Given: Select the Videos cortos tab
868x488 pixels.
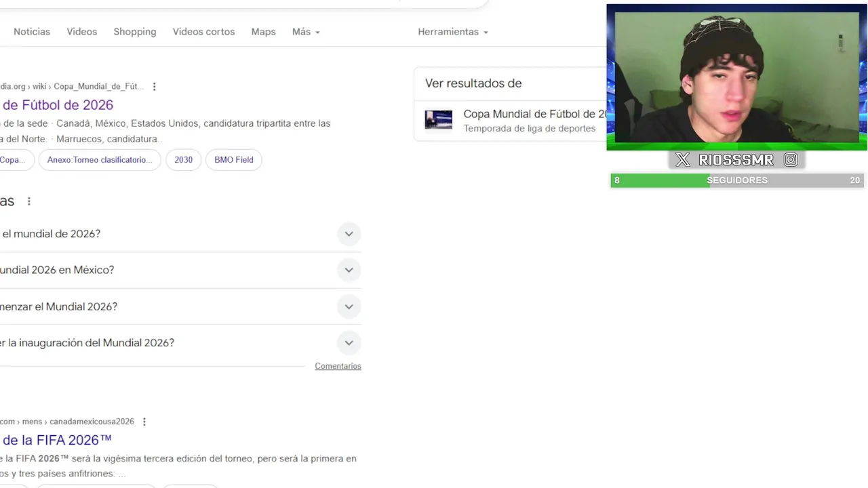Looking at the screenshot, I should click(x=203, y=32).
